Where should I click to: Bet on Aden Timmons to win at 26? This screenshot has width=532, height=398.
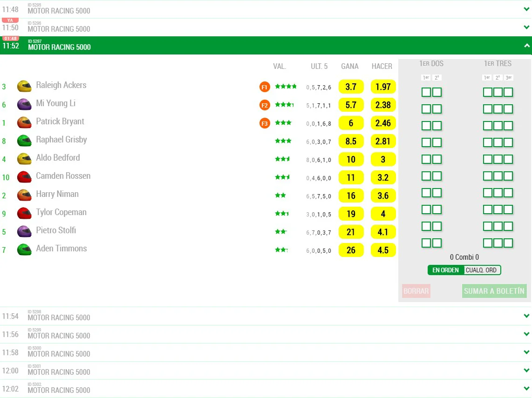(x=351, y=250)
